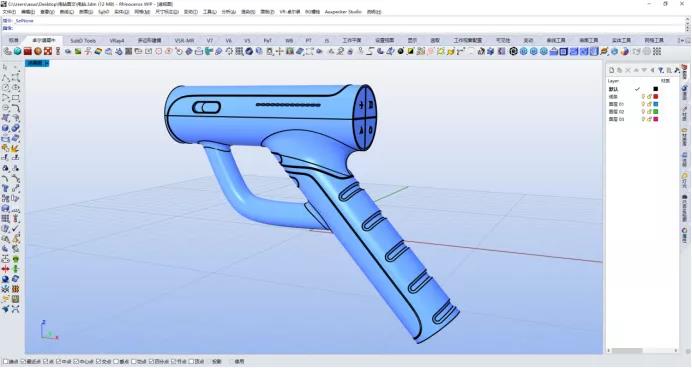The height and width of the screenshot is (368, 692).
Task: Click the delete layer X icon
Action: 628,70
